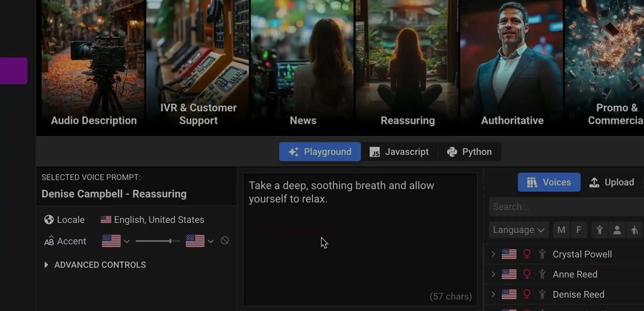Adjust the accent blend slider
Image resolution: width=644 pixels, height=311 pixels.
(158, 241)
